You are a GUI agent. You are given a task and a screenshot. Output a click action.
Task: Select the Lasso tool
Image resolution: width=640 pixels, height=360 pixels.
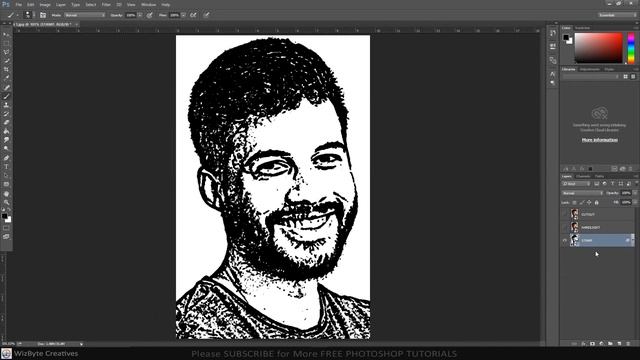[x=6, y=52]
